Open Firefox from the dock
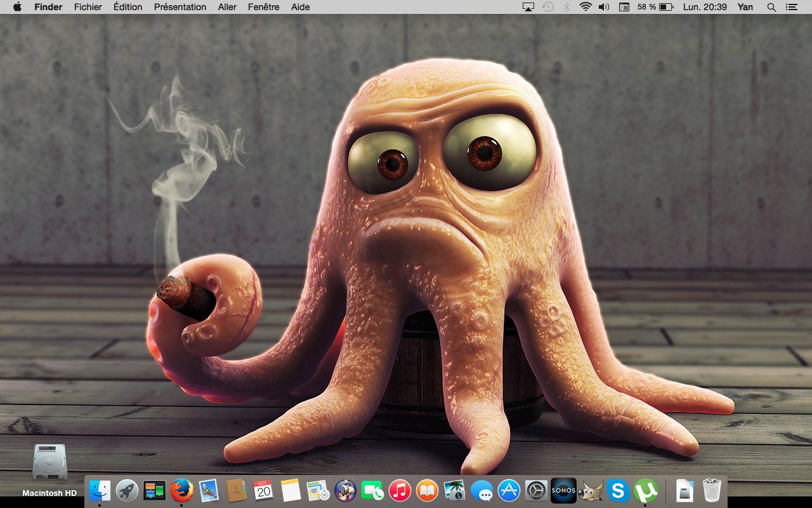 (x=181, y=490)
